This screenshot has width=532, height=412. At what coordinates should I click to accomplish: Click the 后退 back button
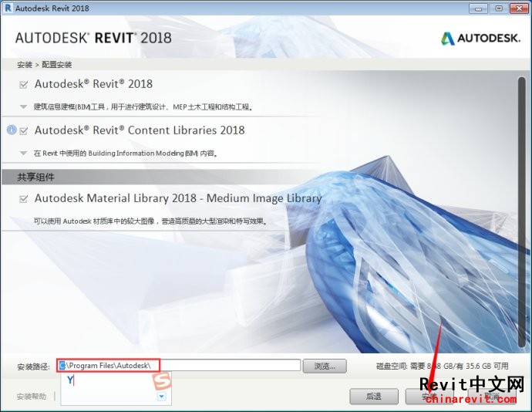click(373, 396)
